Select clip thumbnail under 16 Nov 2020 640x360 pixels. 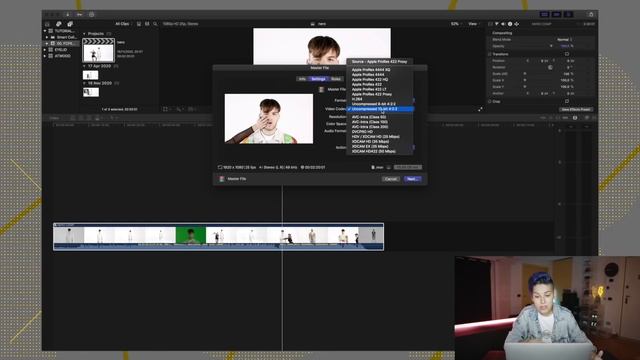point(91,92)
